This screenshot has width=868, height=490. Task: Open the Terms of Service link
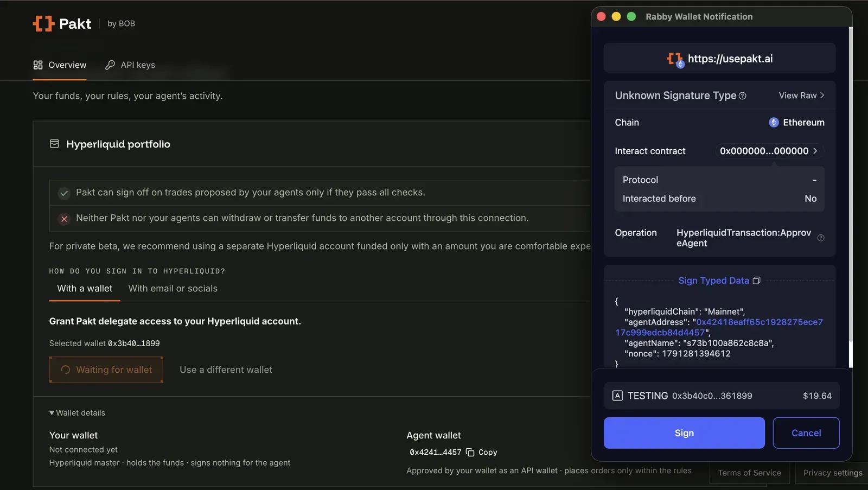click(x=750, y=473)
